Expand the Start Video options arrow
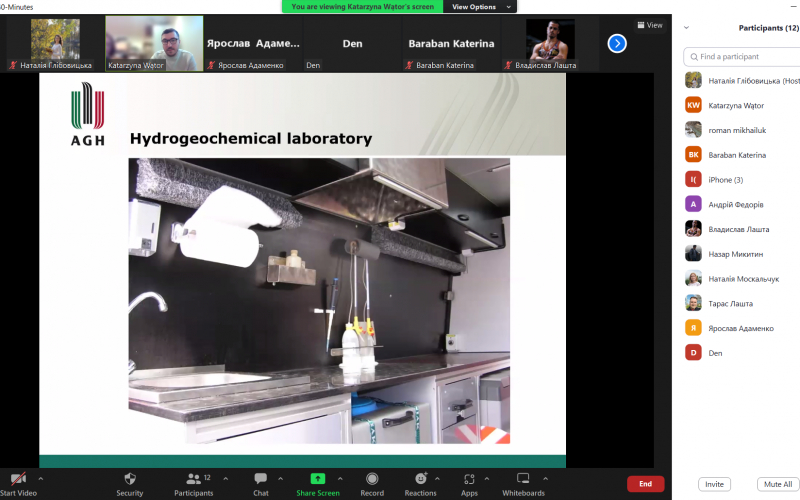Image resolution: width=800 pixels, height=500 pixels. click(41, 479)
